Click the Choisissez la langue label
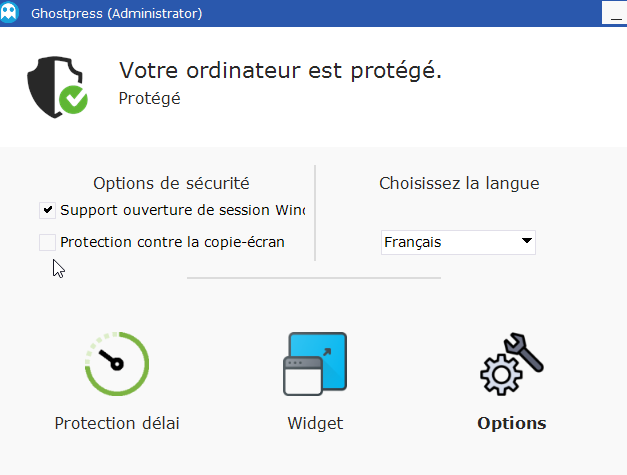The width and height of the screenshot is (627, 475). [459, 183]
